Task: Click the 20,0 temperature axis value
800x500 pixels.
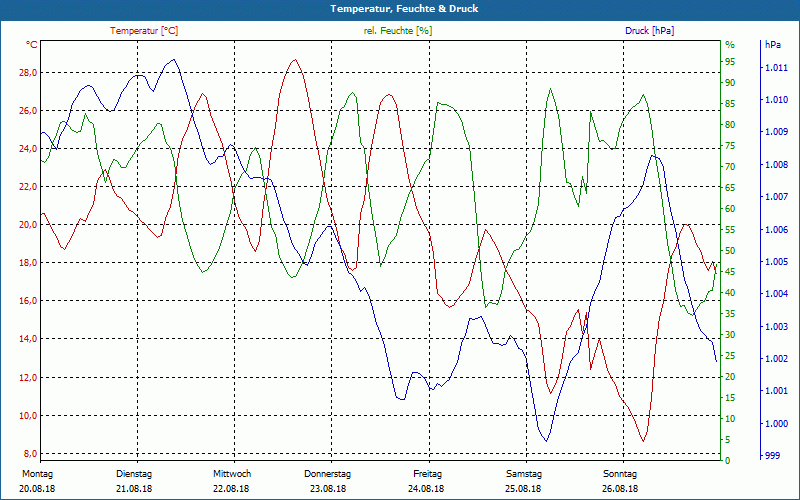Action: [x=28, y=224]
